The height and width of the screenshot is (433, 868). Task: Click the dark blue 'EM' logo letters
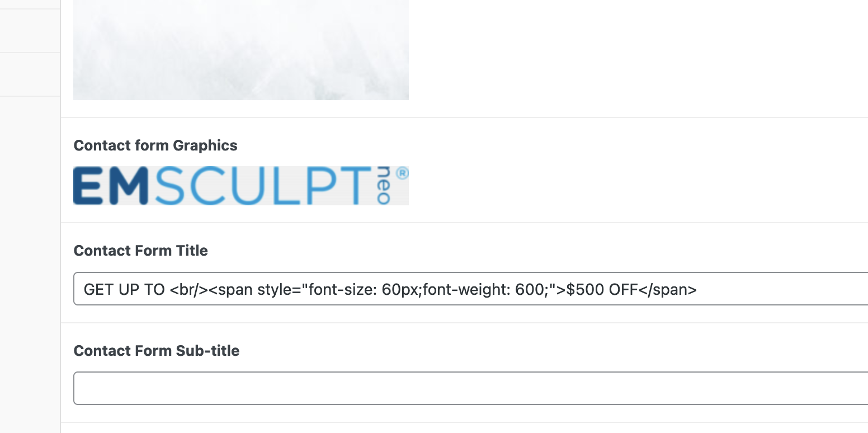pyautogui.click(x=110, y=186)
